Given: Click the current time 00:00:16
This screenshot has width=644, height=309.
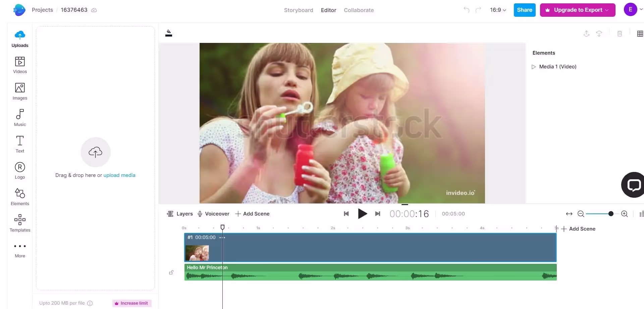Looking at the screenshot, I should (409, 214).
